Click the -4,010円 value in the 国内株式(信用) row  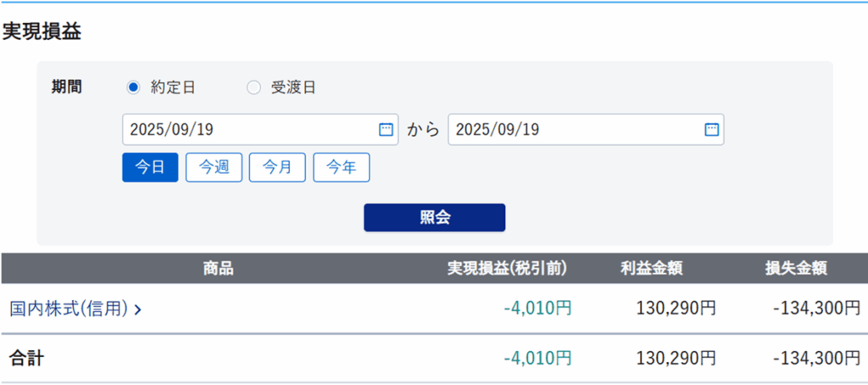pos(537,309)
